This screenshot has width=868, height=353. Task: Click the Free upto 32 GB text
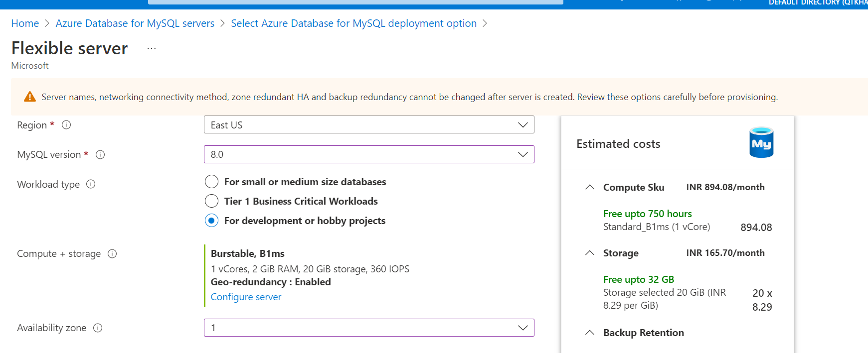point(639,279)
